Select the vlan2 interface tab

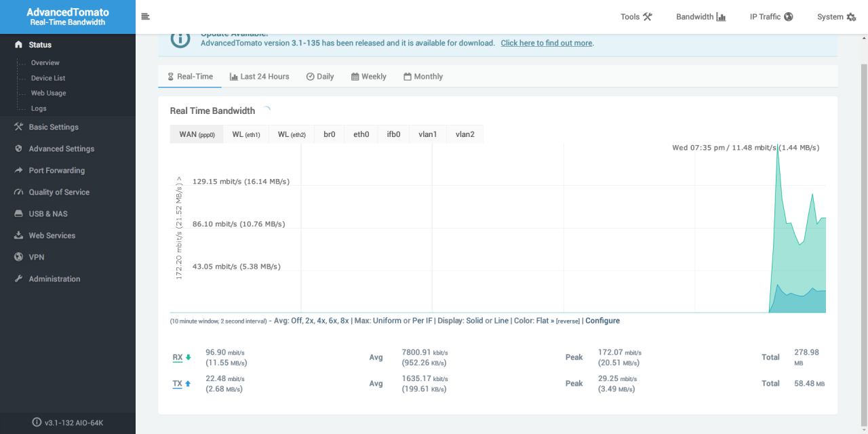(465, 134)
